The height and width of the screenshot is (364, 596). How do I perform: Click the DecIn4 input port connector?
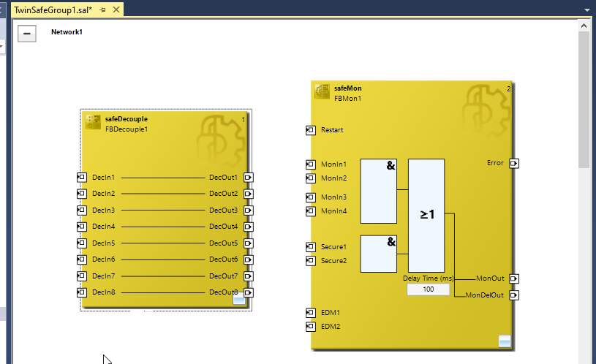tap(82, 227)
